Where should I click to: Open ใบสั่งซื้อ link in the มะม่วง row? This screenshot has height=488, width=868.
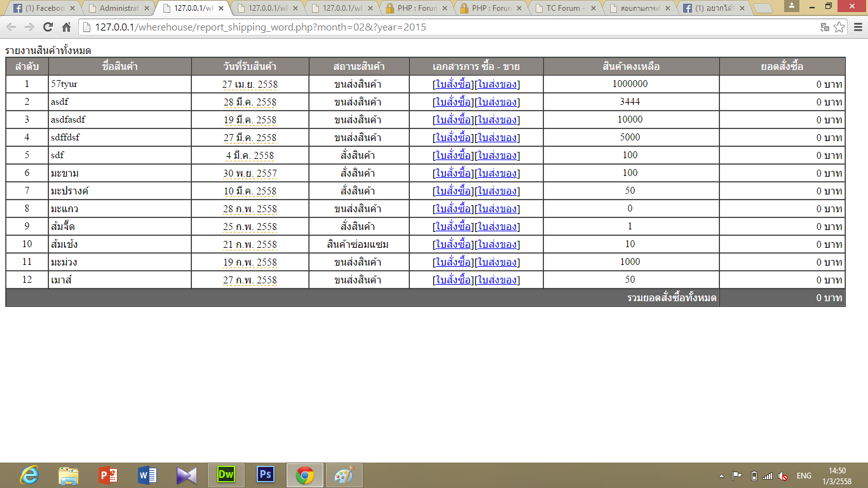[454, 262]
